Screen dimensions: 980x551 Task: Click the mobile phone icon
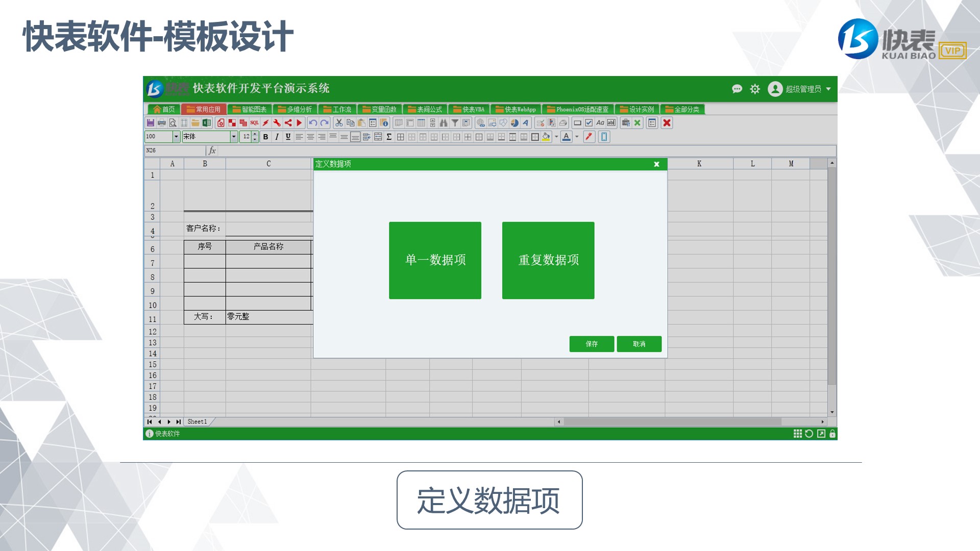point(604,137)
